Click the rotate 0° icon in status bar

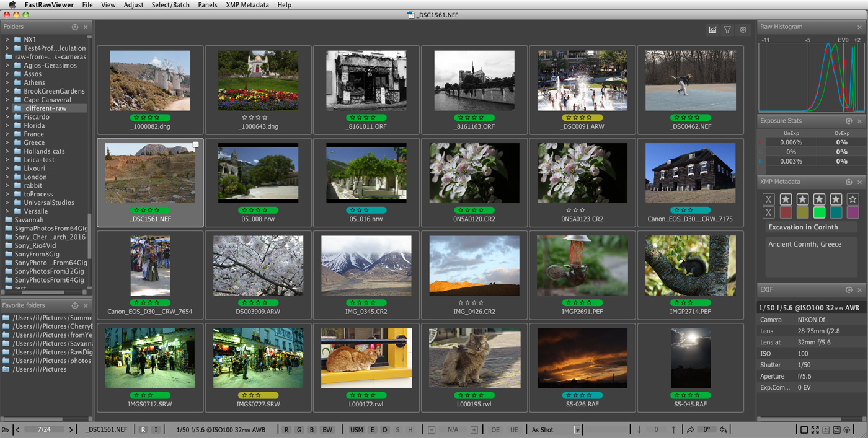[x=706, y=429]
